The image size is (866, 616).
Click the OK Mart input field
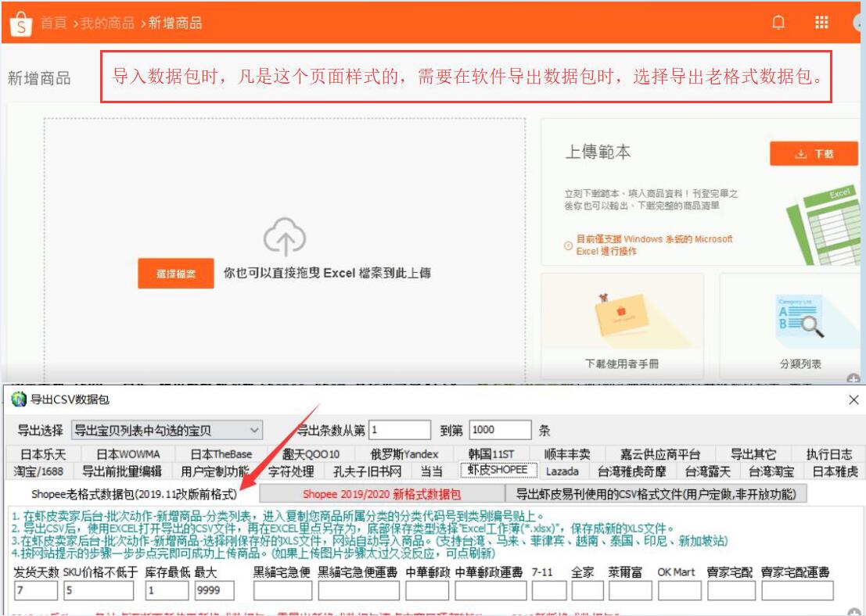pos(679,591)
